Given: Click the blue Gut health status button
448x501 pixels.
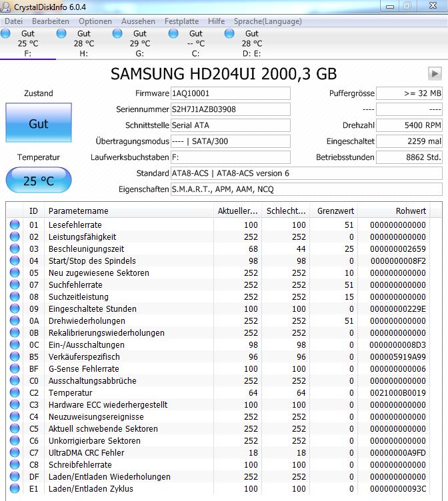Looking at the screenshot, I should [39, 123].
